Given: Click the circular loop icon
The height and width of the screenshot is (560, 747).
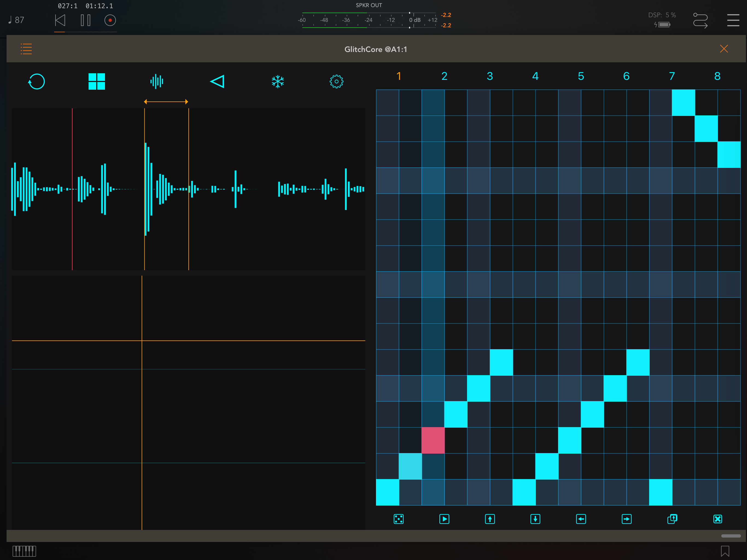Looking at the screenshot, I should 36,81.
